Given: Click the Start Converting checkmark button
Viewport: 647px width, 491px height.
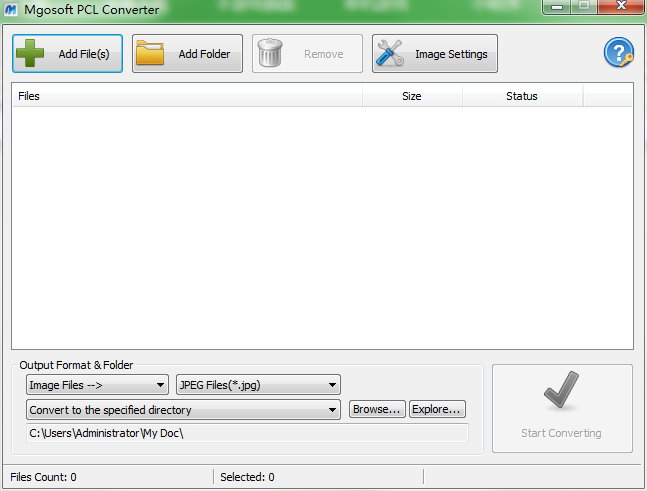Looking at the screenshot, I should (562, 408).
